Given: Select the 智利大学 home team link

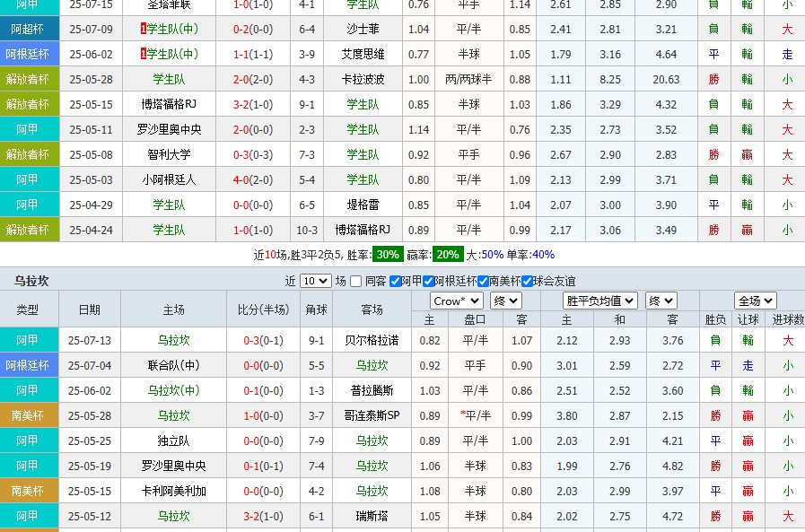Looking at the screenshot, I should pyautogui.click(x=171, y=154).
